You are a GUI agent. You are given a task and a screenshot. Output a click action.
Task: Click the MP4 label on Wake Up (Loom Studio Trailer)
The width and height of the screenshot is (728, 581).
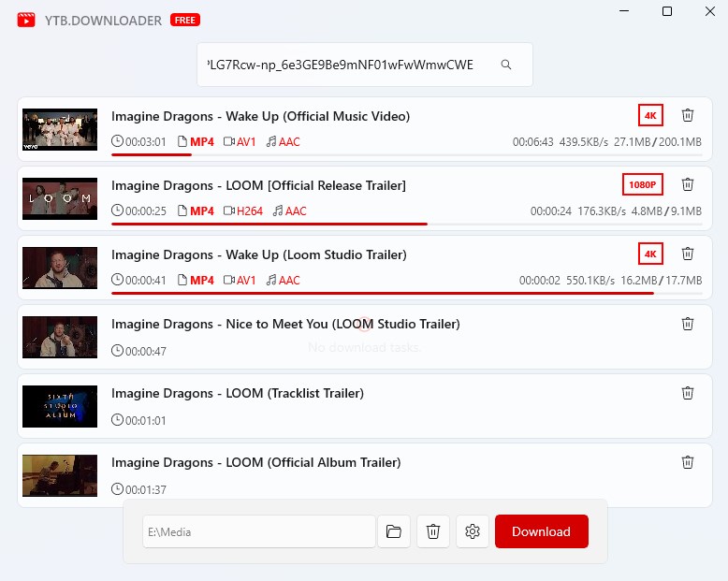tap(202, 281)
